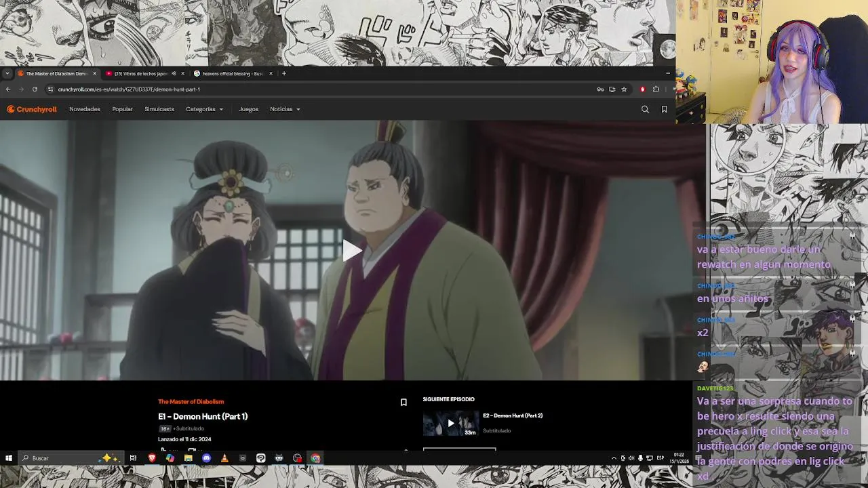Open E2 – Demon Hunt (Part 2) title link
This screenshot has width=868, height=488.
(513, 415)
